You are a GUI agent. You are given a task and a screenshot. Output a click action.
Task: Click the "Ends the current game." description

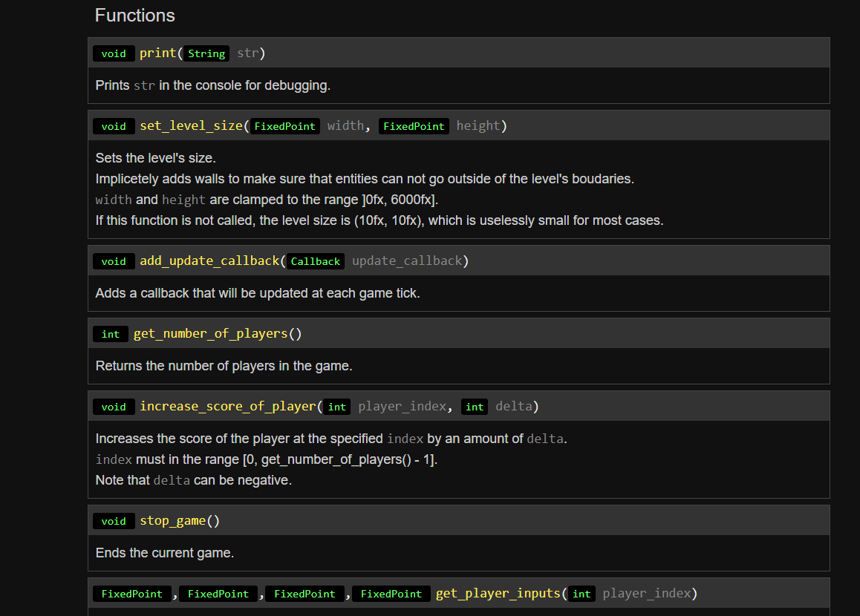165,553
